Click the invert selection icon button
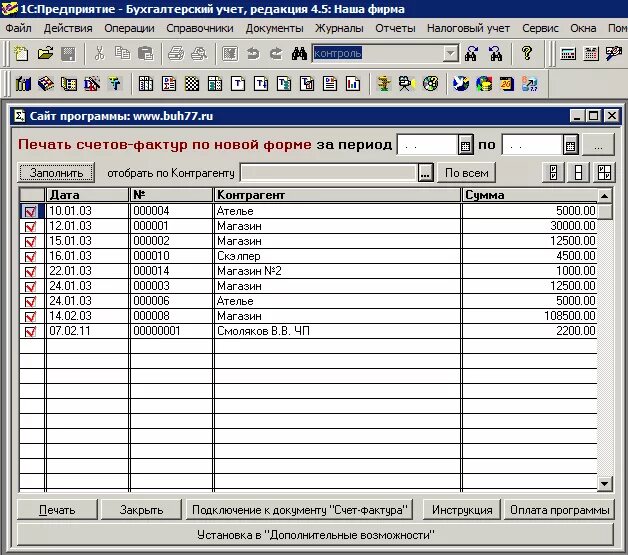 point(604,173)
